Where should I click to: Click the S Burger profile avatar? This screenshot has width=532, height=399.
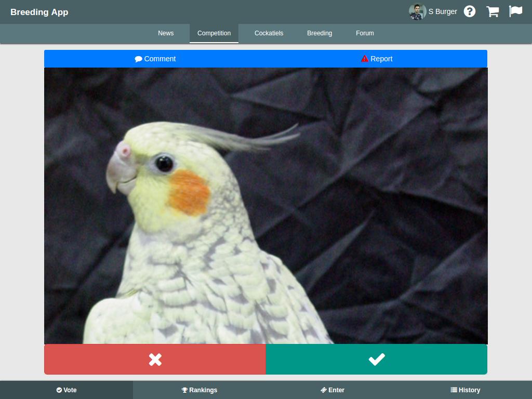[417, 11]
